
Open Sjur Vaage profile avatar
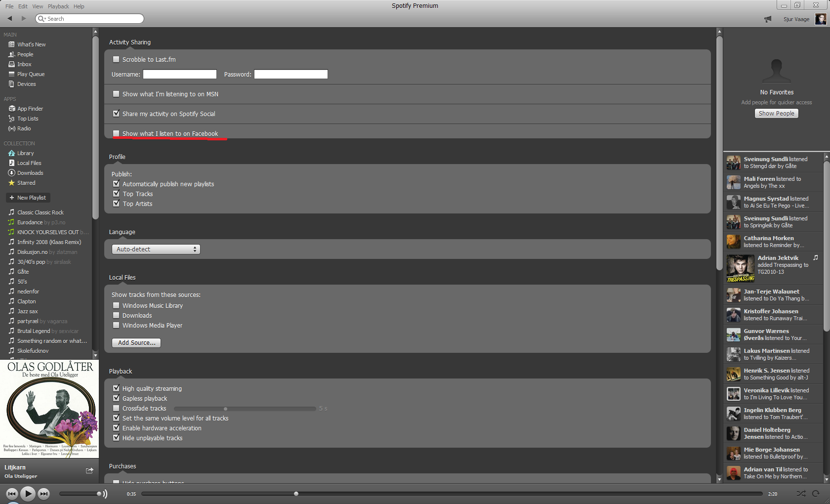click(821, 19)
